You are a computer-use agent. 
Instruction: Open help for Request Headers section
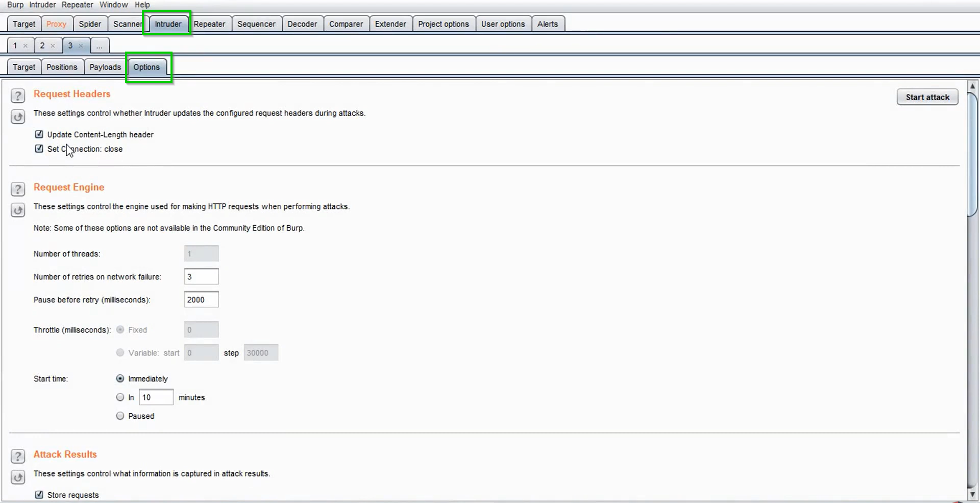(x=18, y=95)
